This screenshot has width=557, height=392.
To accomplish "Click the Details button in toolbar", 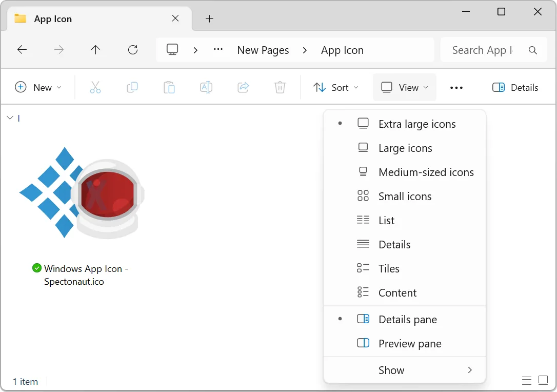I will click(x=515, y=88).
